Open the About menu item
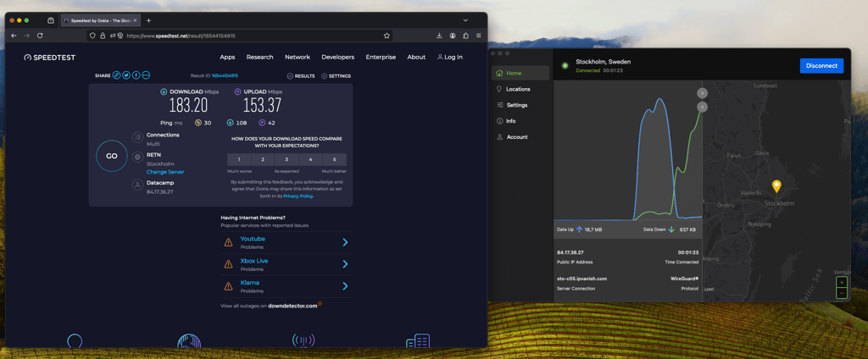Image resolution: width=868 pixels, height=359 pixels. pos(416,57)
